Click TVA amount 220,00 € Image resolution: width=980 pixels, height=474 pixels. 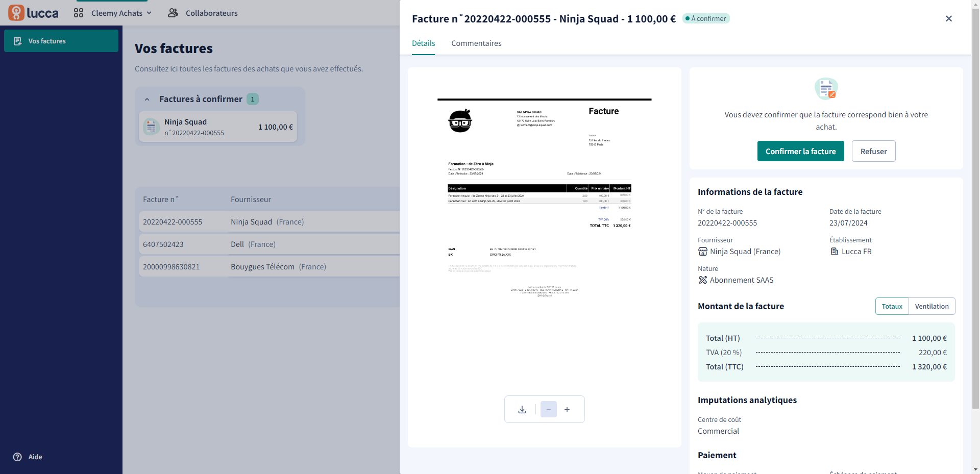(933, 353)
